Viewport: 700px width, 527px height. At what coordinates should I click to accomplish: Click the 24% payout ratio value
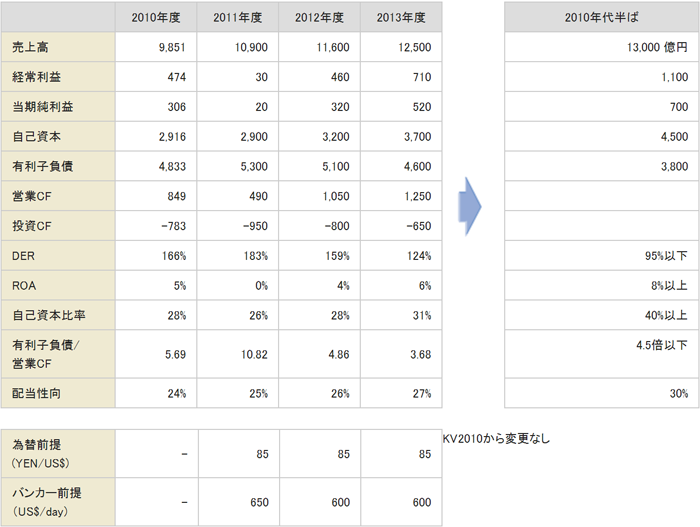[177, 394]
